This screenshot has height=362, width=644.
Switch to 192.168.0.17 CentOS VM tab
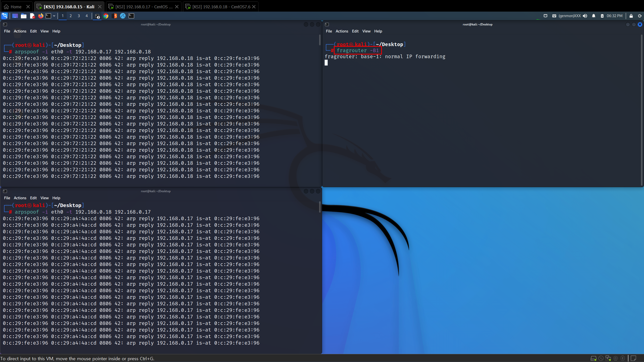(144, 7)
